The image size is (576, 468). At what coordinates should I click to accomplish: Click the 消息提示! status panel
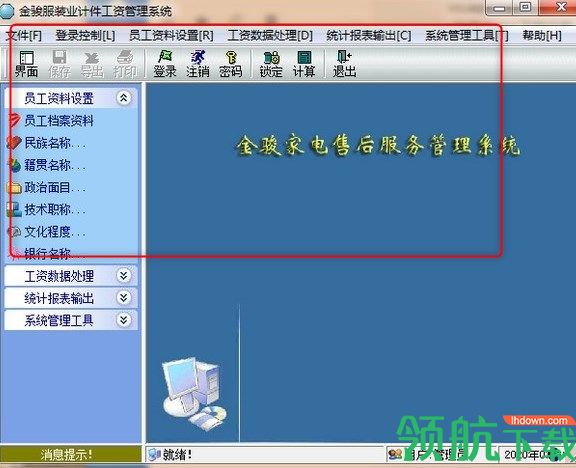point(71,455)
